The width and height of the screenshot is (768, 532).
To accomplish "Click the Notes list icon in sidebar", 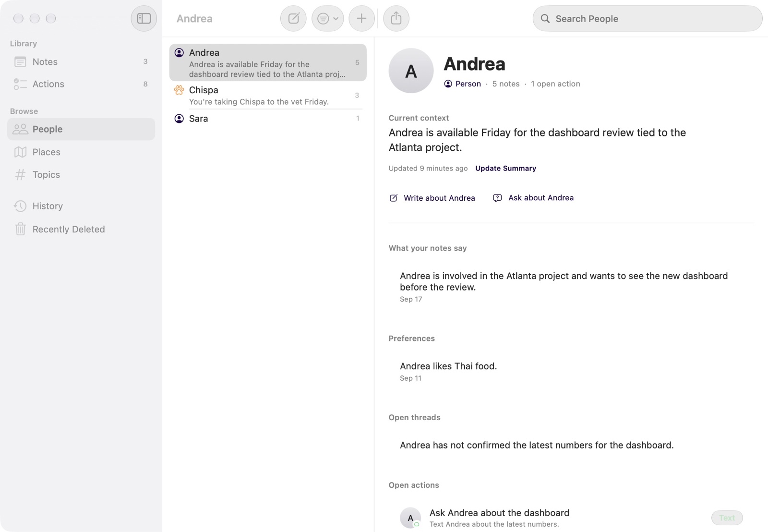I will click(20, 62).
